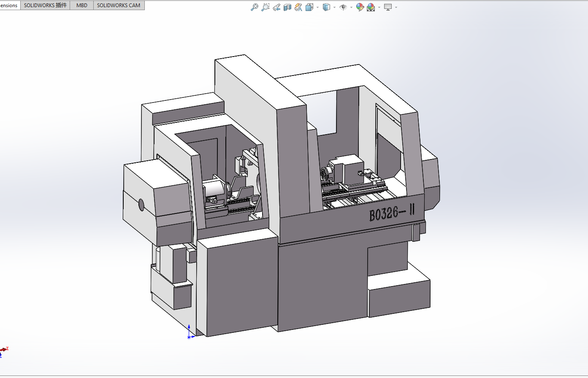Switch to SOLIDWORKS CAM tab
The height and width of the screenshot is (378, 588).
(119, 5)
